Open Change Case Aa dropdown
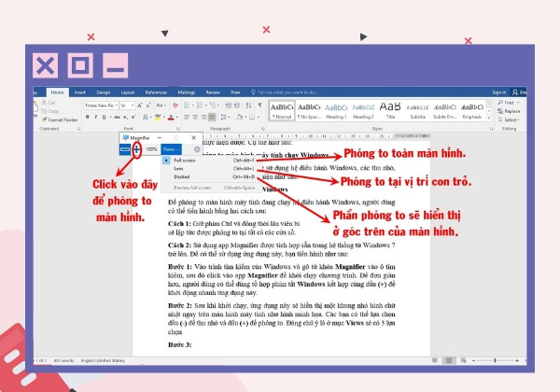The width and height of the screenshot is (560, 392). click(x=161, y=105)
